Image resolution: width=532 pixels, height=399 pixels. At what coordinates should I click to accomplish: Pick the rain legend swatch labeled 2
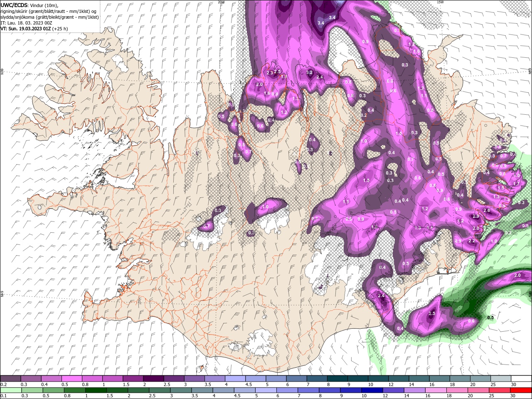(138, 390)
